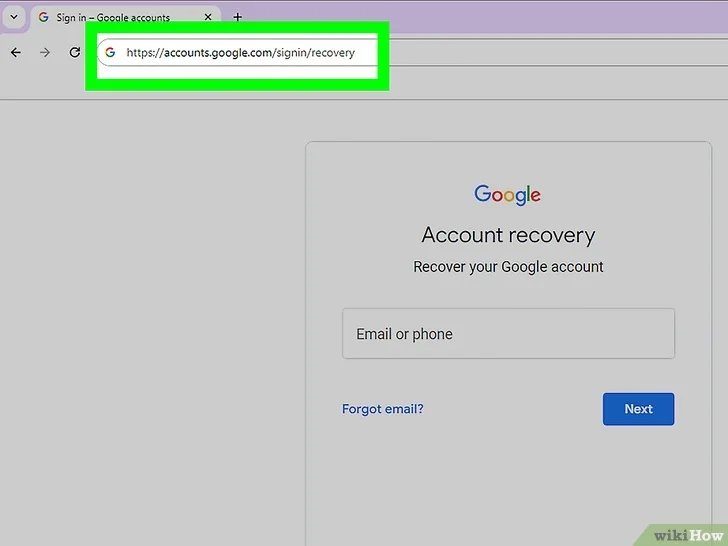This screenshot has width=728, height=546.
Task: Click the Google site icon in address bar
Action: click(x=110, y=52)
